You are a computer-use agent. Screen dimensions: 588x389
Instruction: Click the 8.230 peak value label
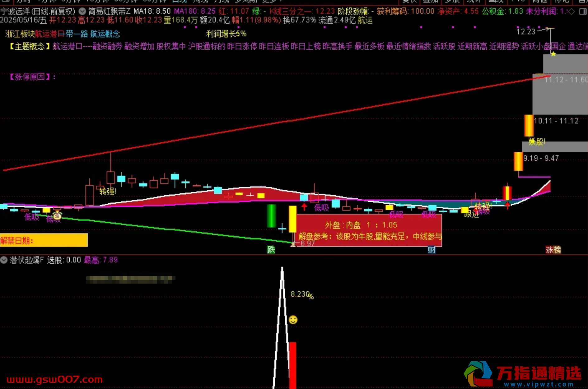pos(302,294)
